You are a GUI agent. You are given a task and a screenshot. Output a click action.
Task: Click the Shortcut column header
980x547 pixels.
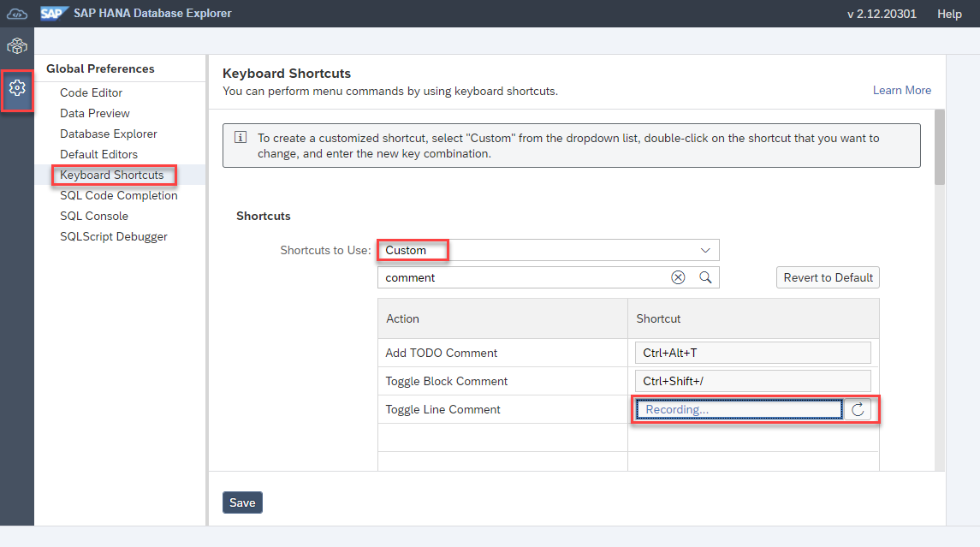[x=753, y=318]
